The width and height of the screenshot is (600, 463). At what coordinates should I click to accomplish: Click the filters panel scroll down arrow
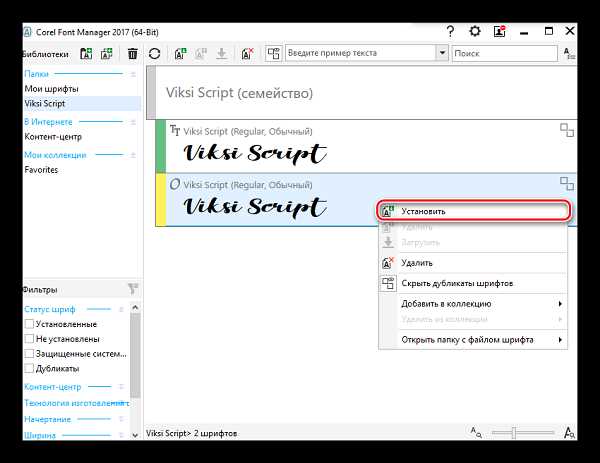point(135,435)
